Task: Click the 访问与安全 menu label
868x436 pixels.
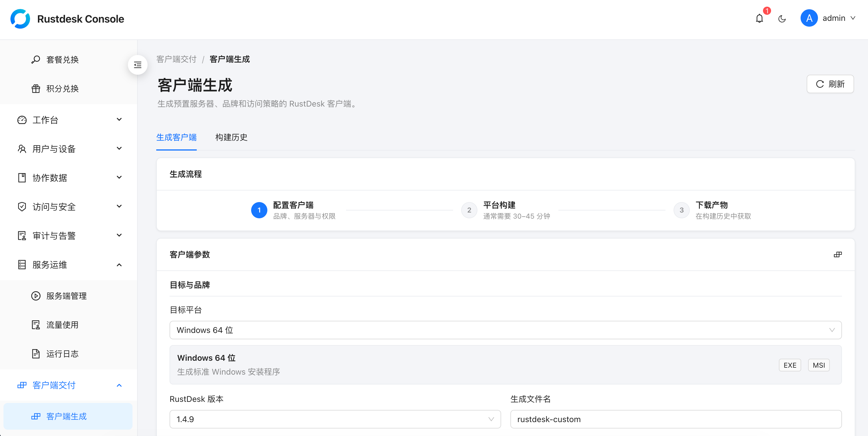Action: click(54, 207)
